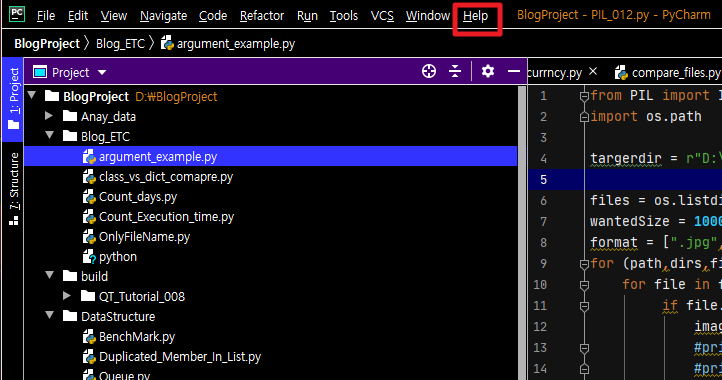Click the Project panel vertical scrollbar
722x380 pixels.
tap(522, 233)
